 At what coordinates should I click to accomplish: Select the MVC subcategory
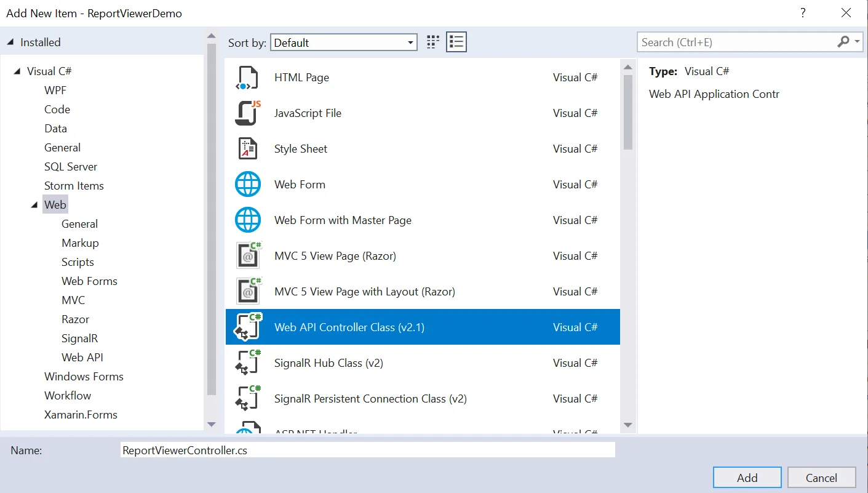click(x=73, y=300)
